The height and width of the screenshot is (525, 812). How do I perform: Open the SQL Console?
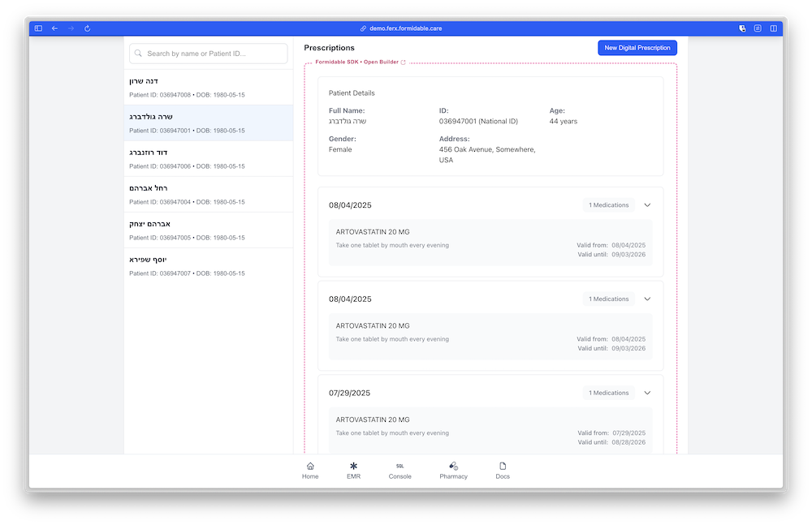coord(400,470)
